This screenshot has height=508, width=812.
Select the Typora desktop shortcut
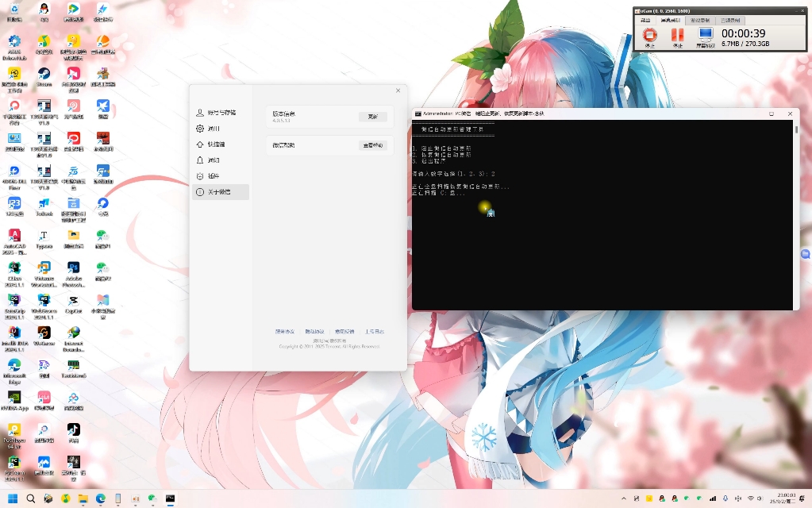pos(44,240)
